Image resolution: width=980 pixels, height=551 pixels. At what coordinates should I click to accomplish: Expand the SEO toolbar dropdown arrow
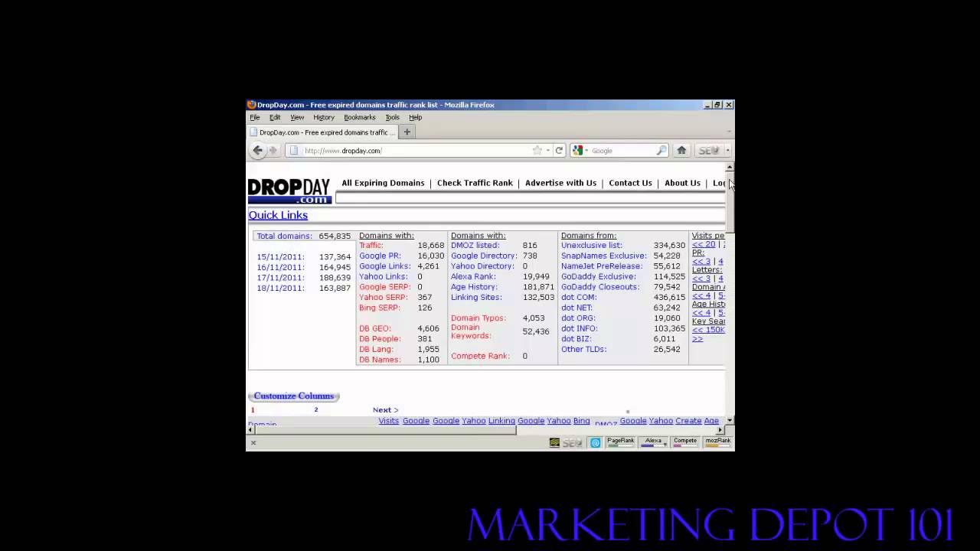[x=727, y=151]
